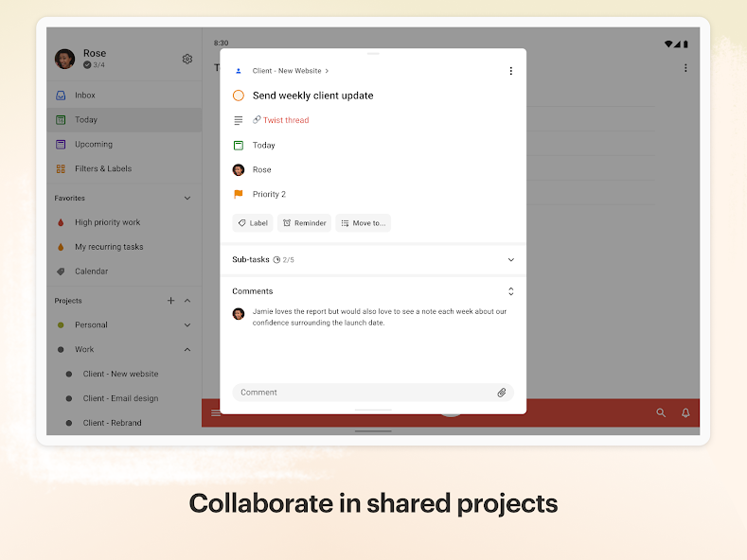Open settings gear next to Rose
The width and height of the screenshot is (747, 560).
[187, 59]
